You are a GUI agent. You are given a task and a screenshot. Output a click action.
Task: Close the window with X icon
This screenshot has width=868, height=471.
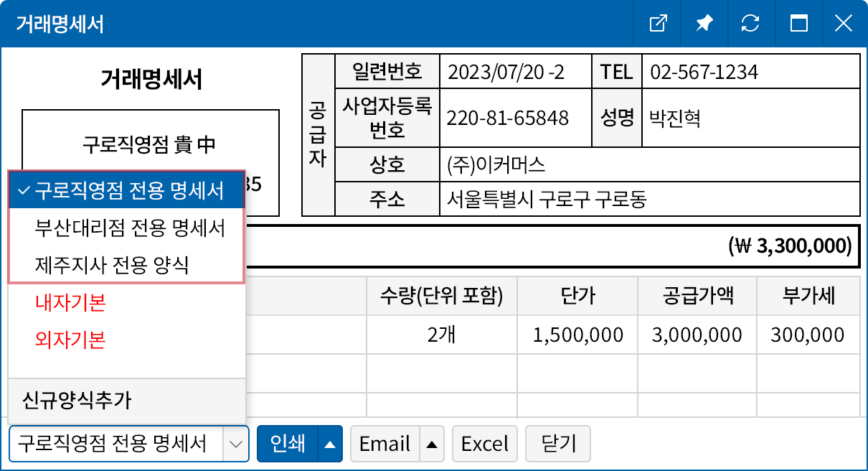click(x=844, y=24)
